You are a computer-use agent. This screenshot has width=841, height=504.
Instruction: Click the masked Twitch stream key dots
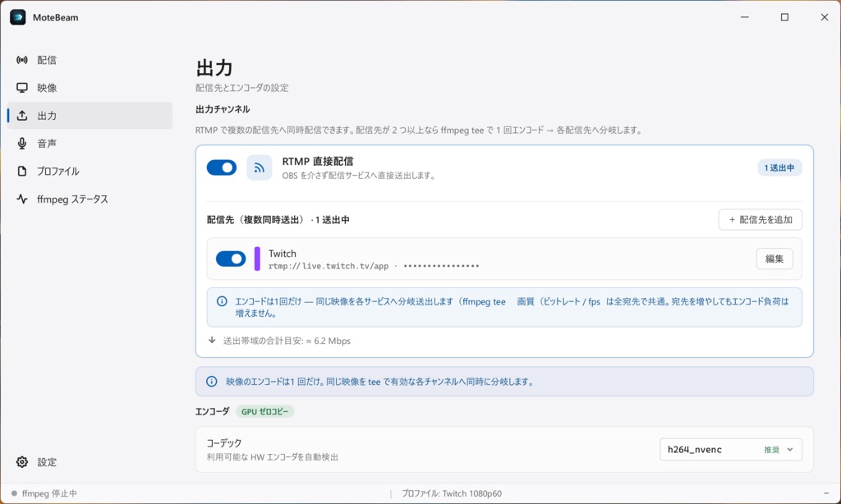click(441, 266)
